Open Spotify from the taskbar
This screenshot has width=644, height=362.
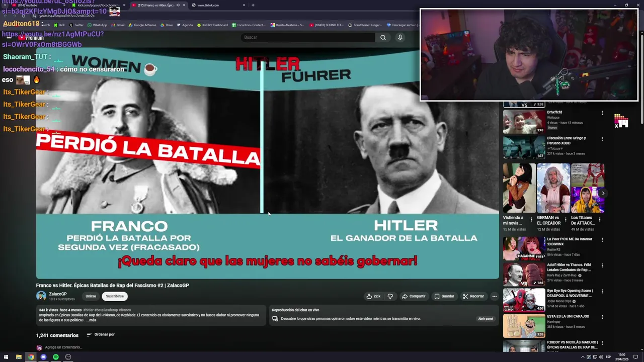(56, 357)
